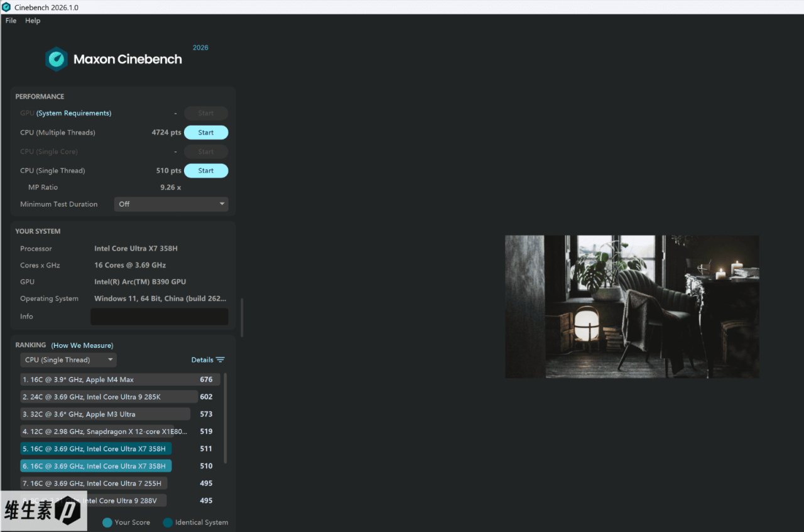Click the Your Score legend label

coord(133,523)
